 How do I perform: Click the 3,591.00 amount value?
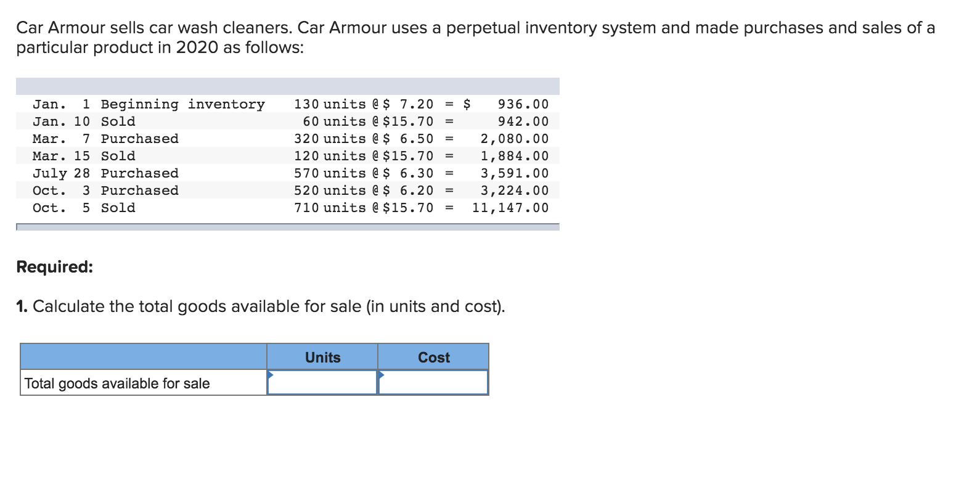[x=514, y=173]
